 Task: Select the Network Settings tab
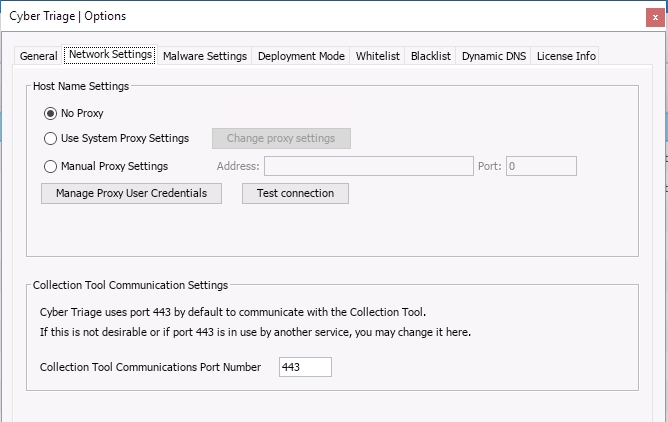[x=110, y=55]
